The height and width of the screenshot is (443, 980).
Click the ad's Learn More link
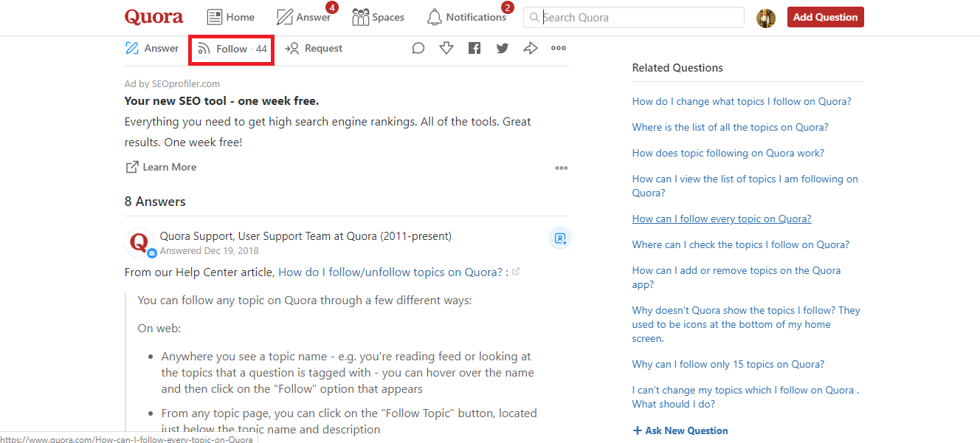point(161,167)
